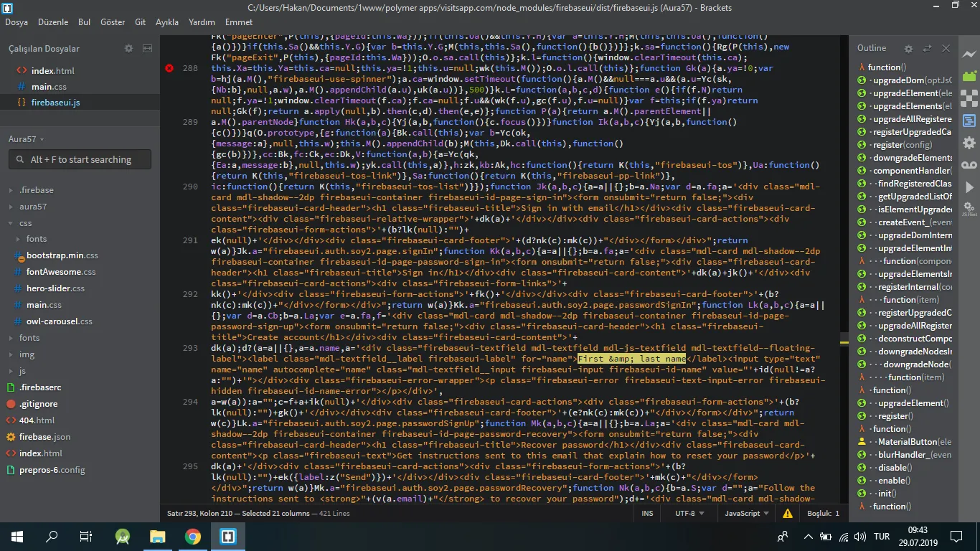Click the indent size value 1
This screenshot has height=551, width=980.
[x=837, y=514]
